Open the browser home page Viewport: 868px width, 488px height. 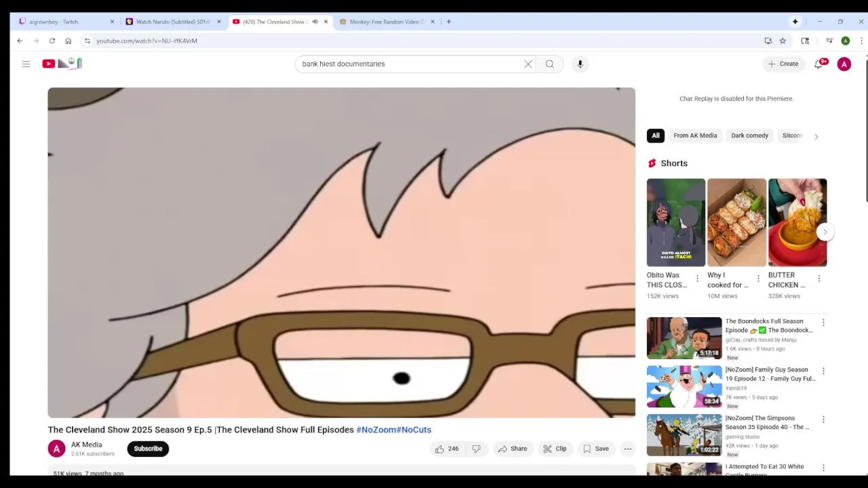[68, 41]
